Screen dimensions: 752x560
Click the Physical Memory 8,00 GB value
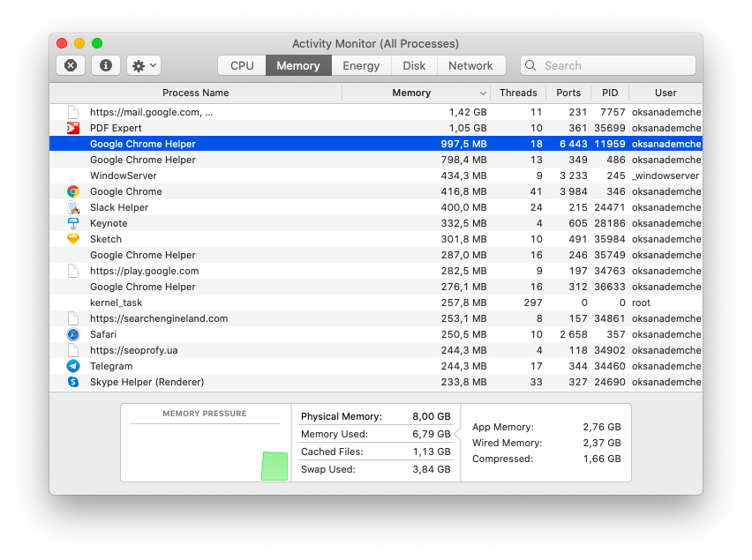click(x=431, y=416)
